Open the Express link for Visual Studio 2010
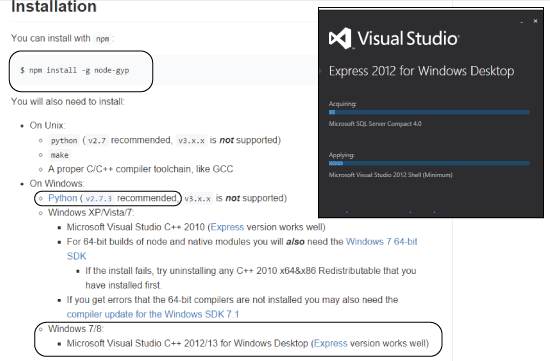 point(227,227)
